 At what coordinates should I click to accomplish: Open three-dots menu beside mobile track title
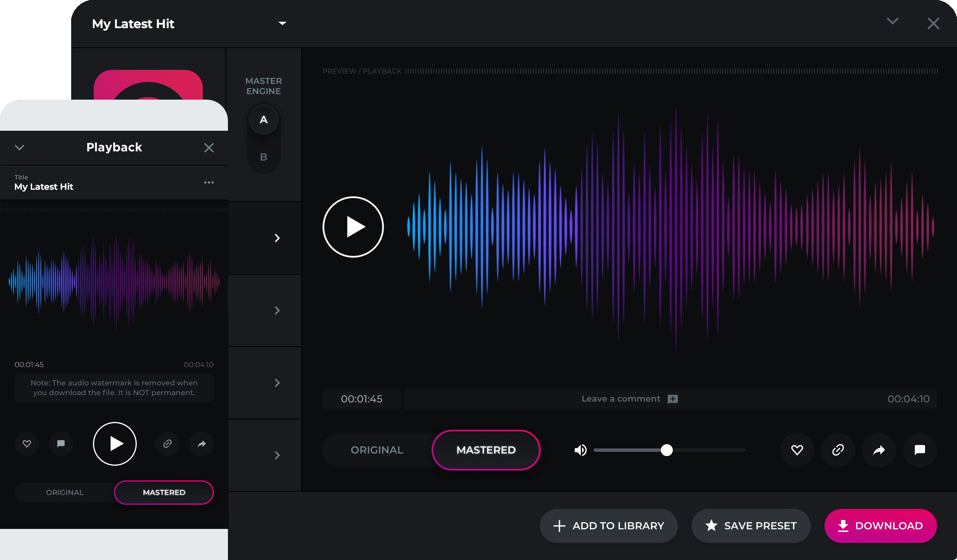pos(209,182)
